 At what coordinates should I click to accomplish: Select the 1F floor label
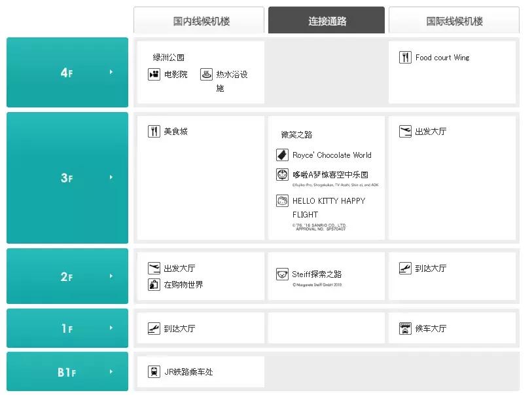coord(67,328)
